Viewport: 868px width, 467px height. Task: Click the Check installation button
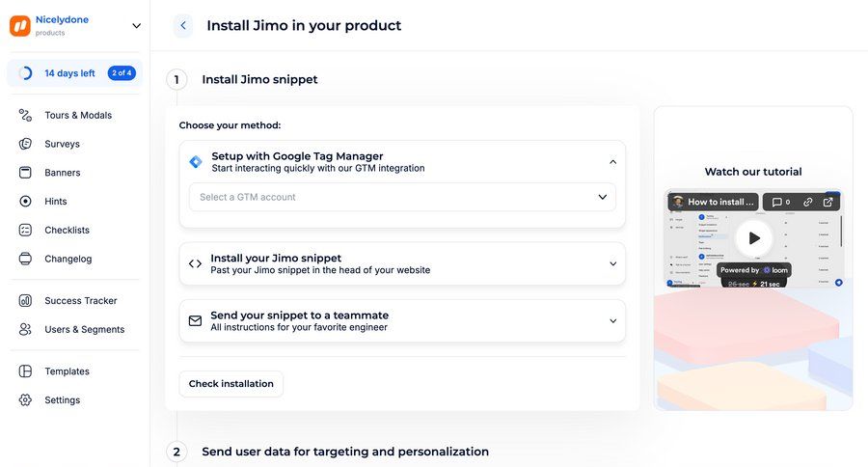tap(231, 384)
